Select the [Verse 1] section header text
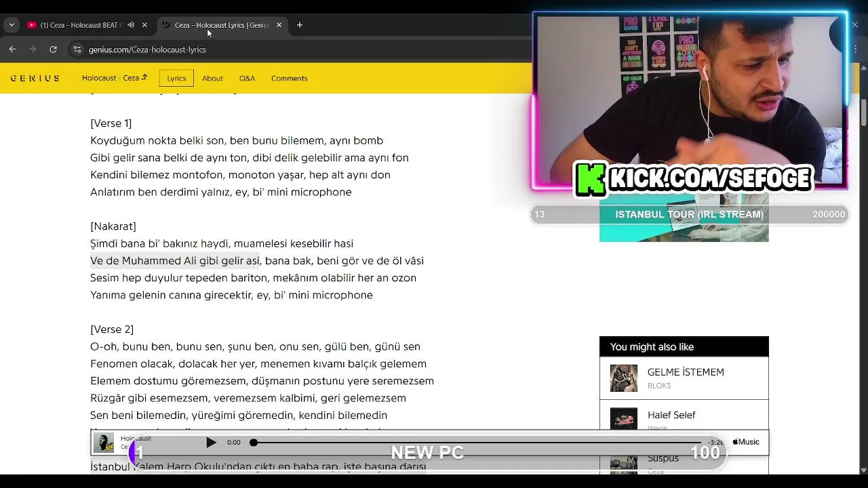 point(111,123)
